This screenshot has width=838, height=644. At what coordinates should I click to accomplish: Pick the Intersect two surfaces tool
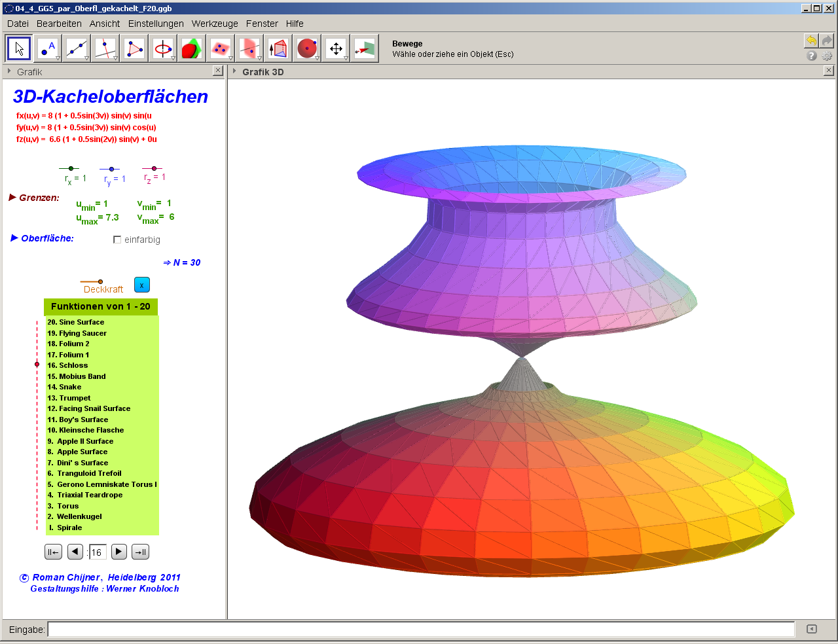[191, 48]
